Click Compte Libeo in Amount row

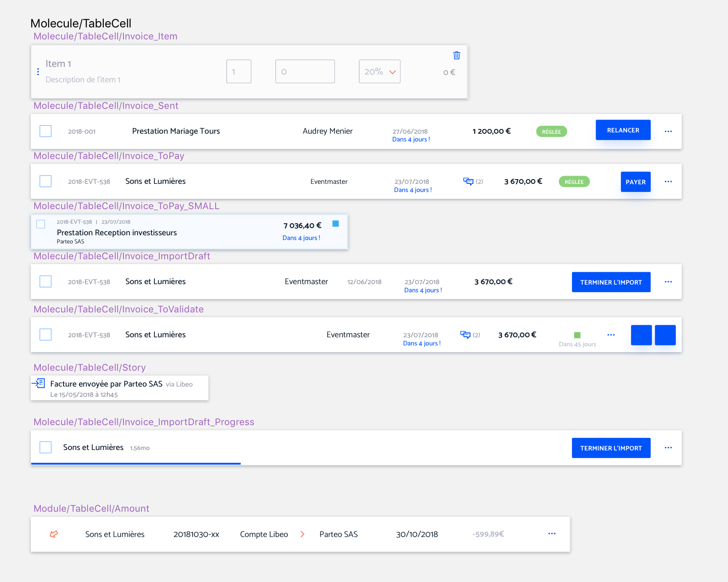click(264, 534)
